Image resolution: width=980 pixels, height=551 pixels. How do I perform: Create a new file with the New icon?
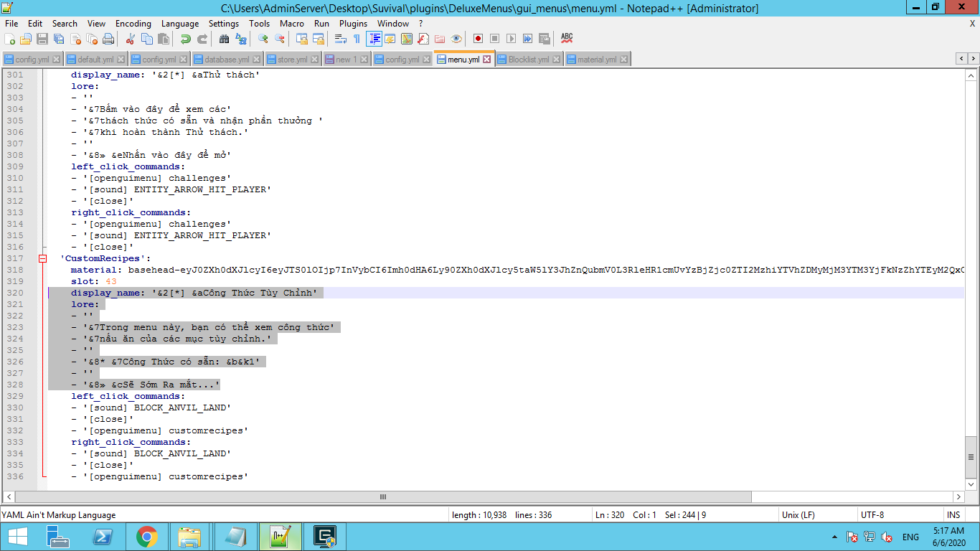(x=9, y=39)
